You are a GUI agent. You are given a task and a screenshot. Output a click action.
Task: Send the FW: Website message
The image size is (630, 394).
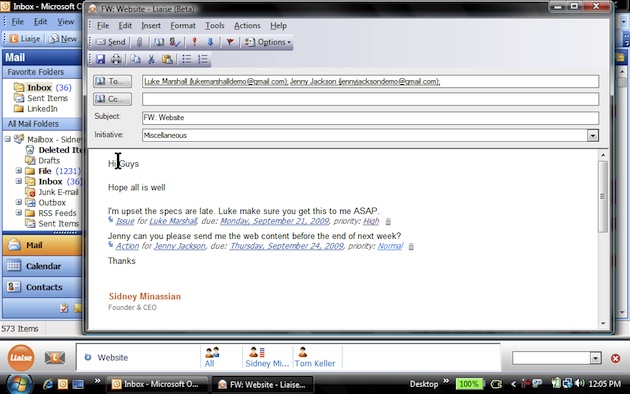coord(111,42)
